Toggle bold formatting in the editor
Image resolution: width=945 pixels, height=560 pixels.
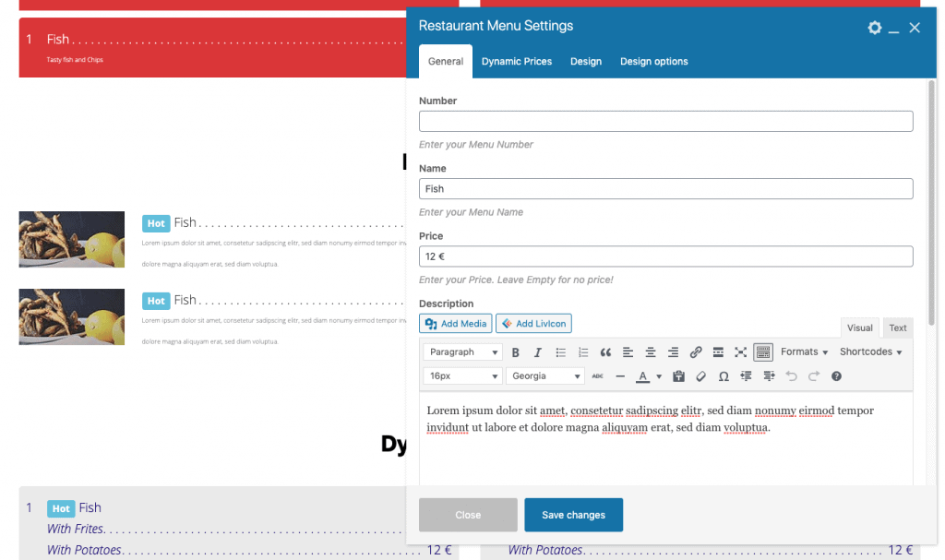coord(516,351)
